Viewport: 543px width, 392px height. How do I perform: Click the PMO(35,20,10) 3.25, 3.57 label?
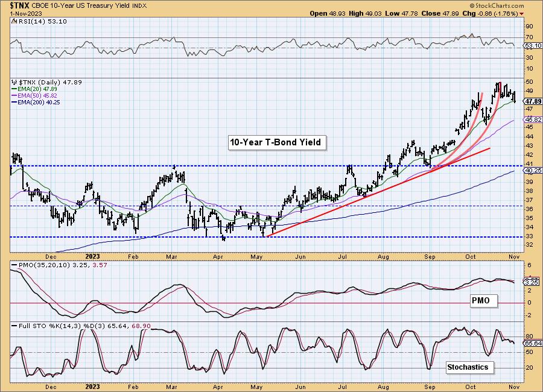[63, 265]
